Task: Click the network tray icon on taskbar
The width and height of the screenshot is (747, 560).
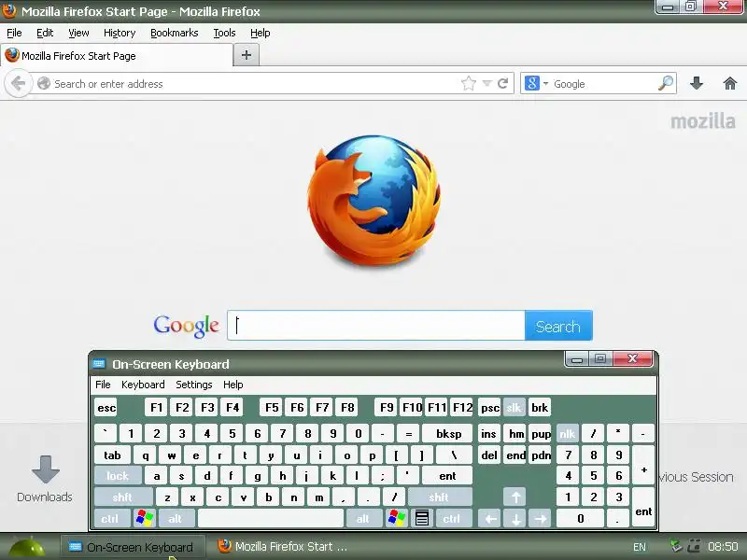Action: point(676,546)
